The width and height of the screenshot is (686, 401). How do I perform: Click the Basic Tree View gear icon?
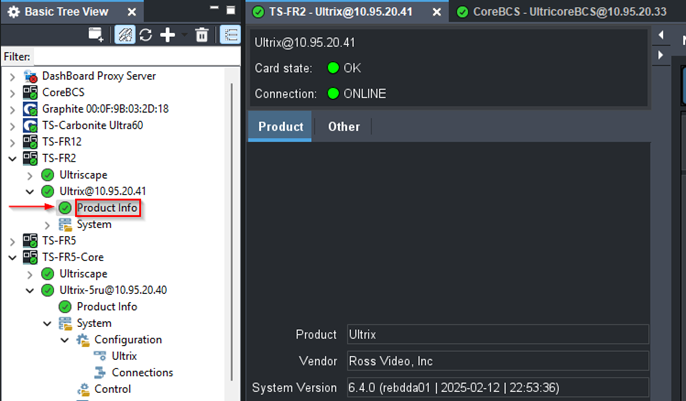click(x=14, y=12)
